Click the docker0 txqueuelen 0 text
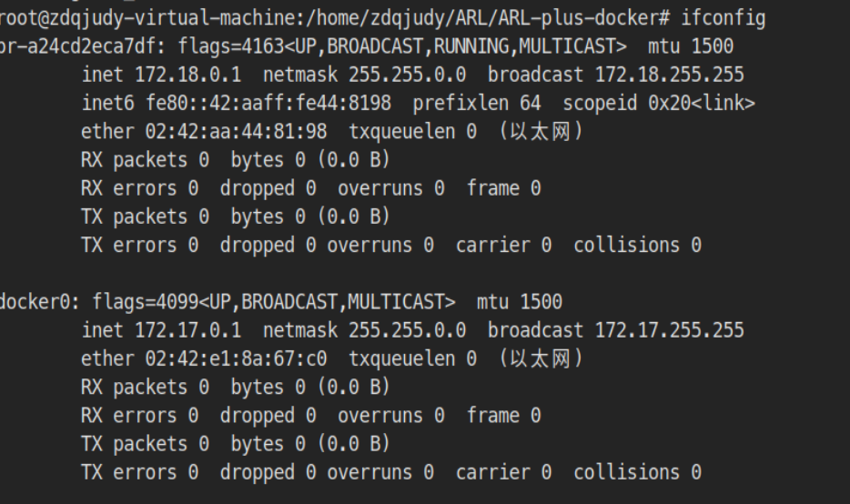Image resolution: width=850 pixels, height=504 pixels. click(x=412, y=358)
